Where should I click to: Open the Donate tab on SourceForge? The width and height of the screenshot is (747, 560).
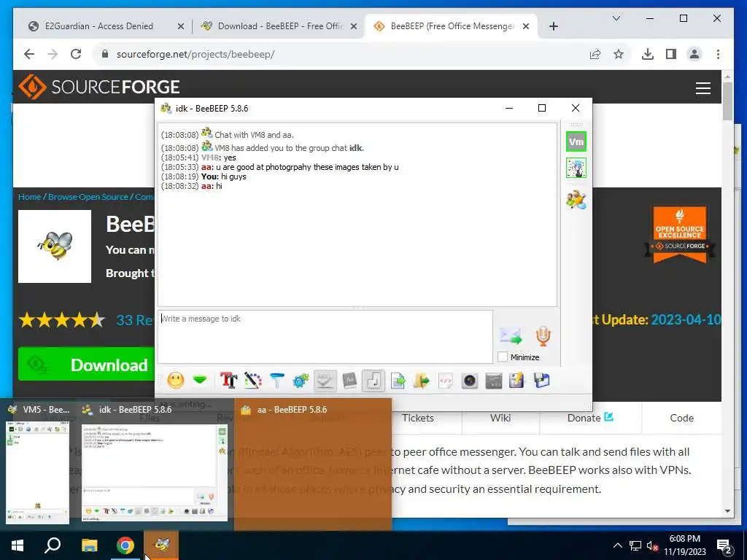point(589,418)
